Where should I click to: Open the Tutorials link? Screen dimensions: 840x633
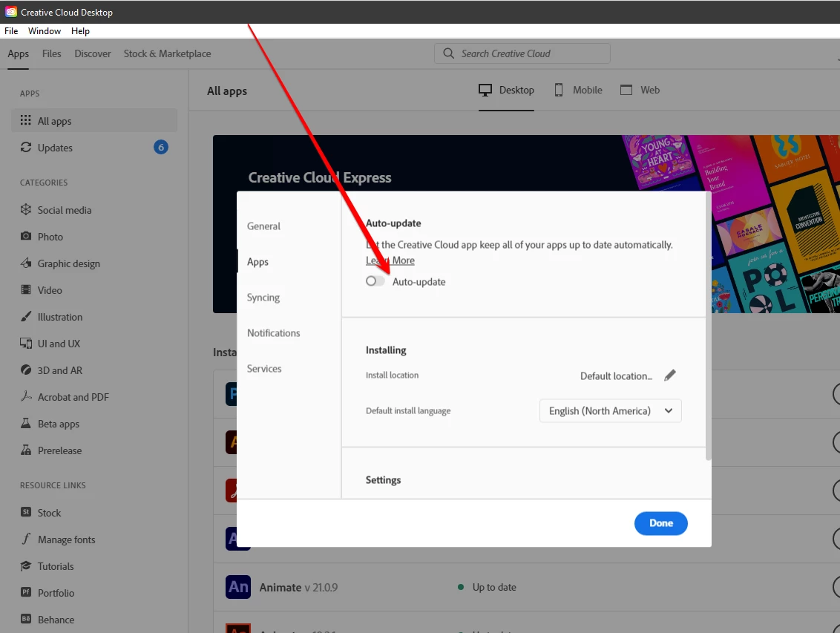[x=56, y=566]
